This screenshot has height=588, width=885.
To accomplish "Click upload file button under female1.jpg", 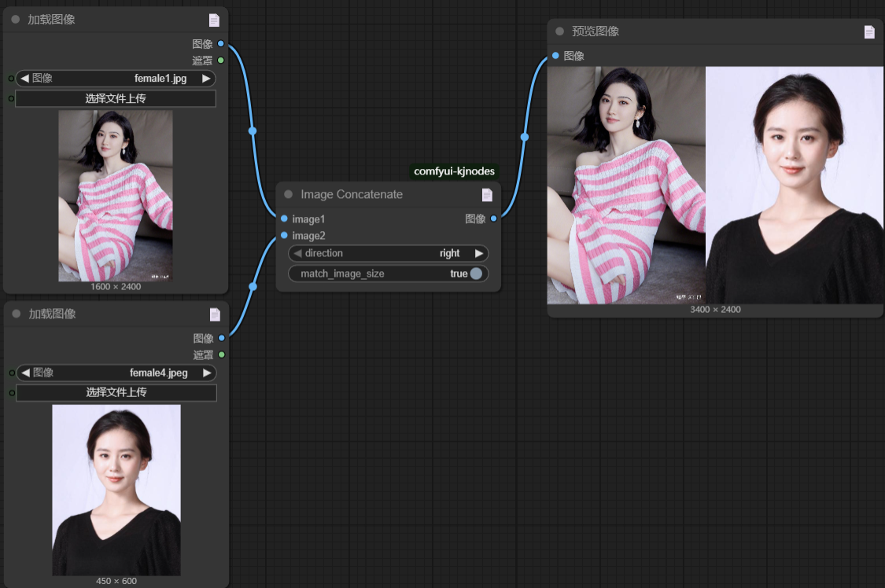I will [x=116, y=98].
